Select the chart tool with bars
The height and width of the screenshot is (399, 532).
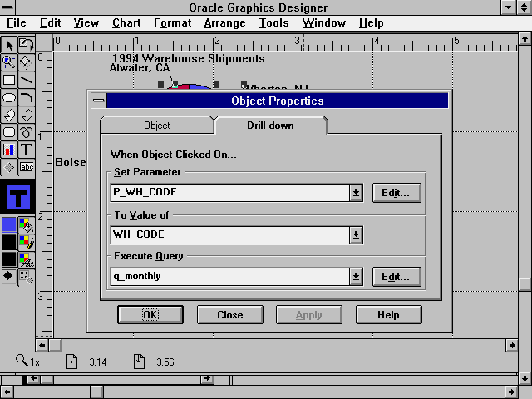(x=9, y=150)
